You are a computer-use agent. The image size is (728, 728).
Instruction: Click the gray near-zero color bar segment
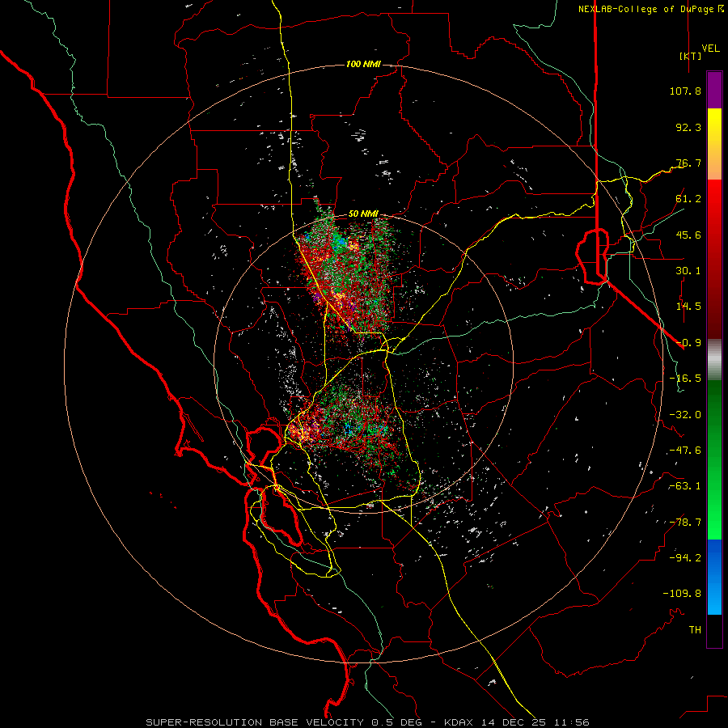point(714,359)
